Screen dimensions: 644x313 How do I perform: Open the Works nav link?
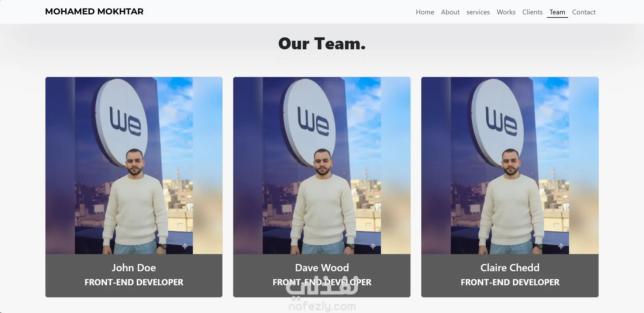point(506,12)
